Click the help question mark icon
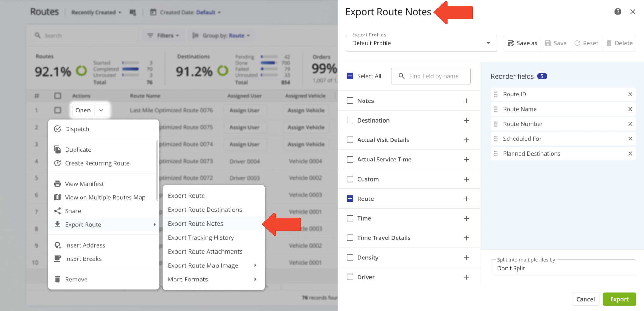 618,12
